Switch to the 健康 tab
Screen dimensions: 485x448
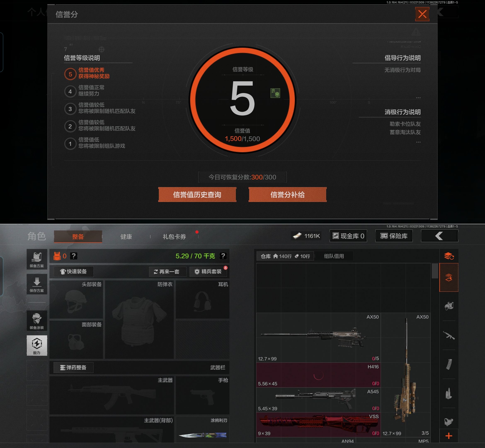coord(126,237)
